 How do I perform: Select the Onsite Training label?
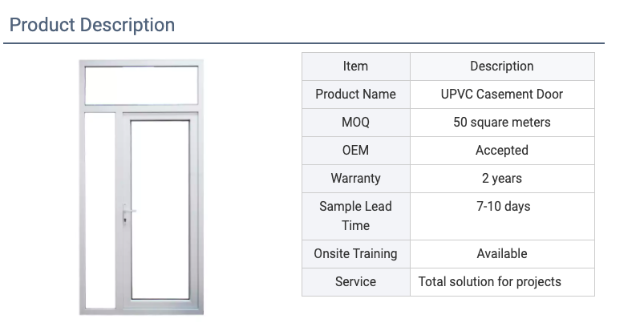(355, 254)
